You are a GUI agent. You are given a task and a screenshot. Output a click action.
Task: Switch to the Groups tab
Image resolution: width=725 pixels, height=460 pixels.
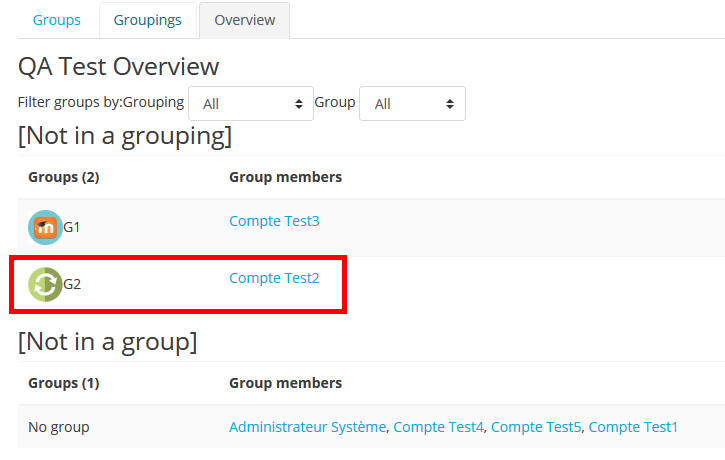(x=56, y=20)
